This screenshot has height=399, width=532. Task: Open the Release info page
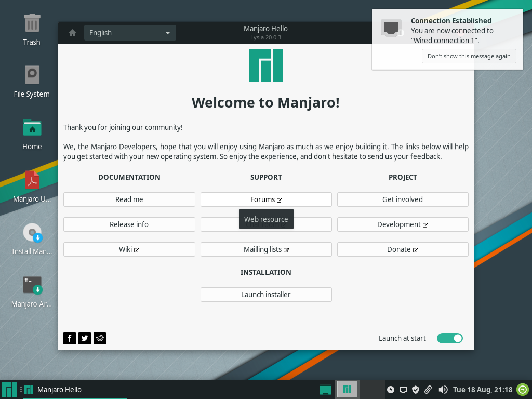(129, 224)
